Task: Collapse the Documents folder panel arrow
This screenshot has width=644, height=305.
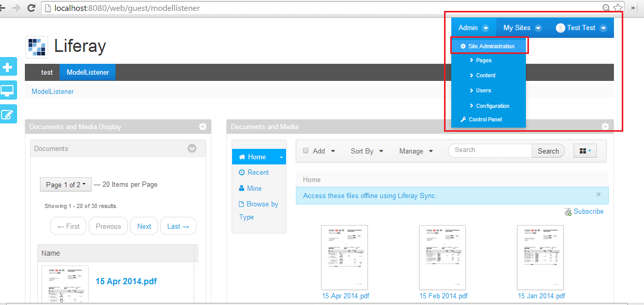Action: pos(192,148)
